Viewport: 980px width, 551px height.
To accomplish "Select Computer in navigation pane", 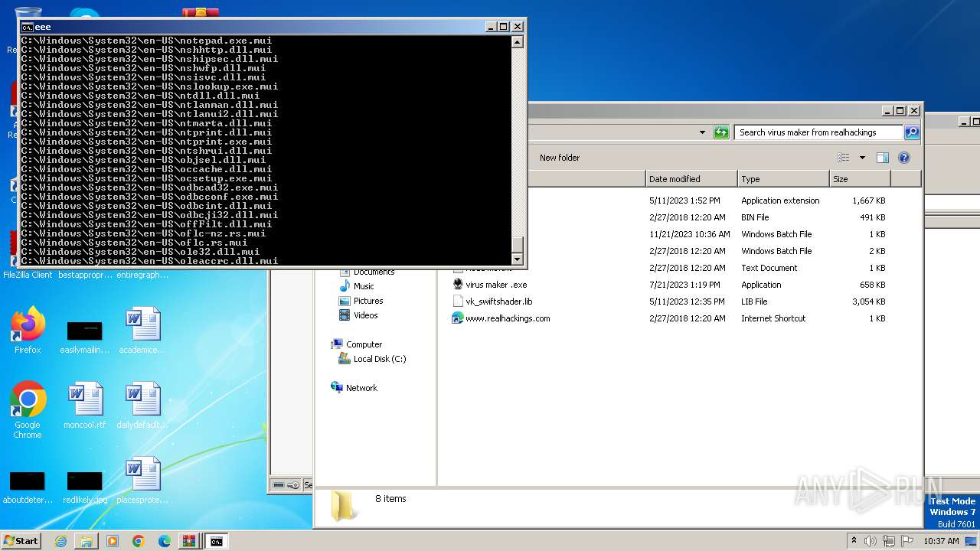I will (x=364, y=344).
